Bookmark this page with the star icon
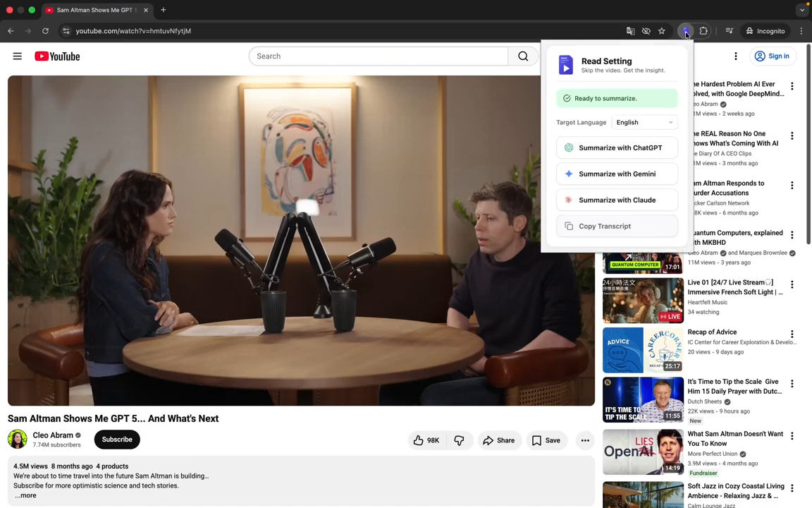 tap(661, 31)
